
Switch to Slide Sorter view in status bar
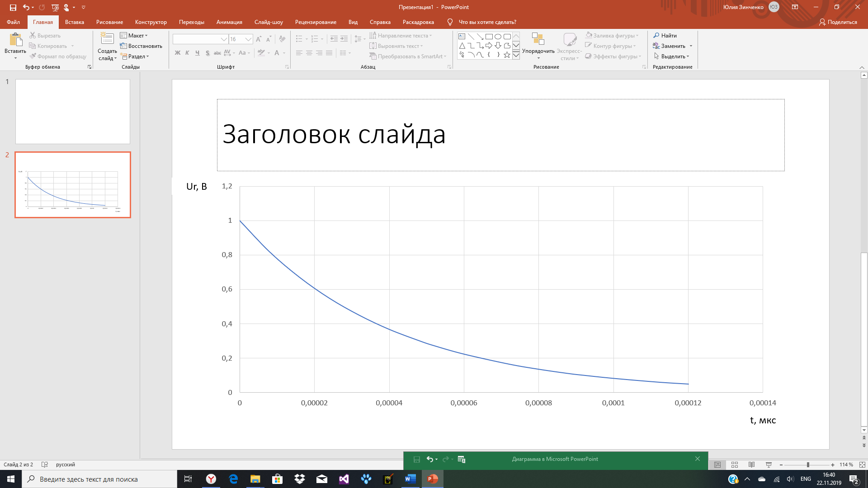pyautogui.click(x=735, y=465)
